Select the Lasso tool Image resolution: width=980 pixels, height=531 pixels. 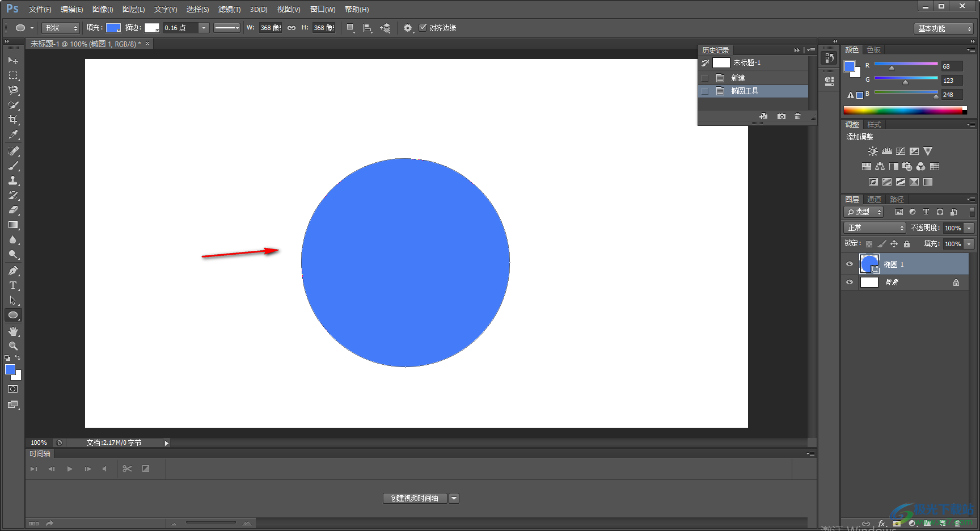(13, 90)
